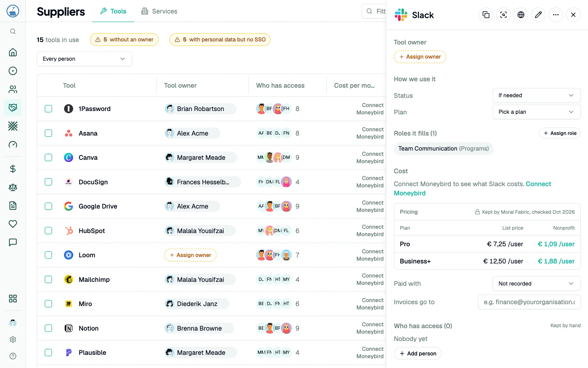Viewport: 588px width, 368px height.
Task: Click the Who has access column header
Action: click(x=280, y=86)
